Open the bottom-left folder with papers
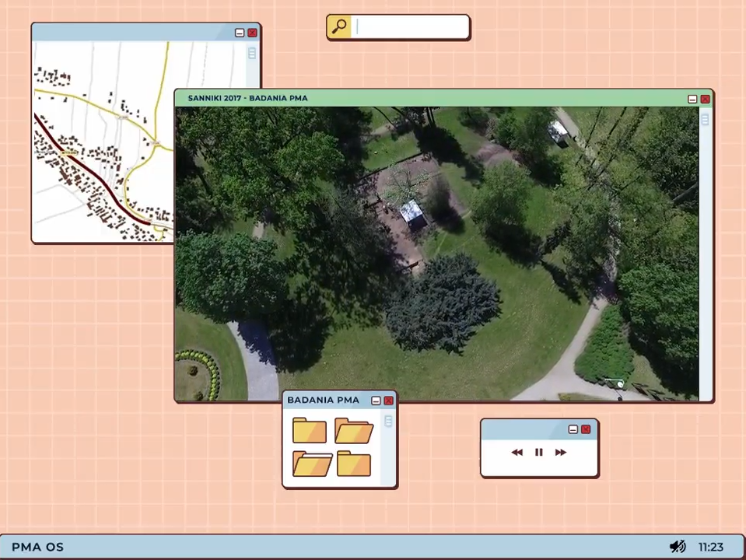The image size is (746, 560). pos(312,464)
